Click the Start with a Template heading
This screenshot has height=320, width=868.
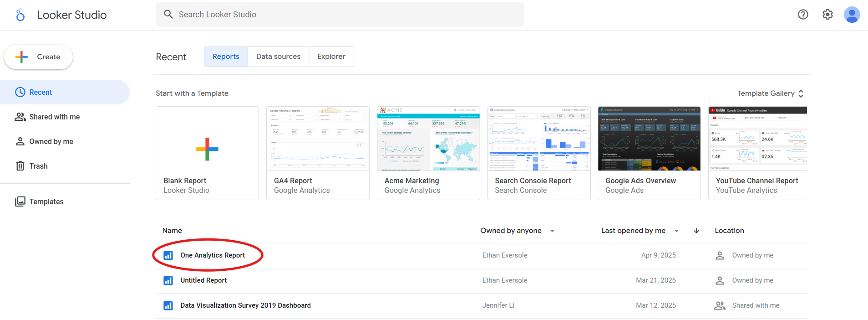tap(192, 93)
